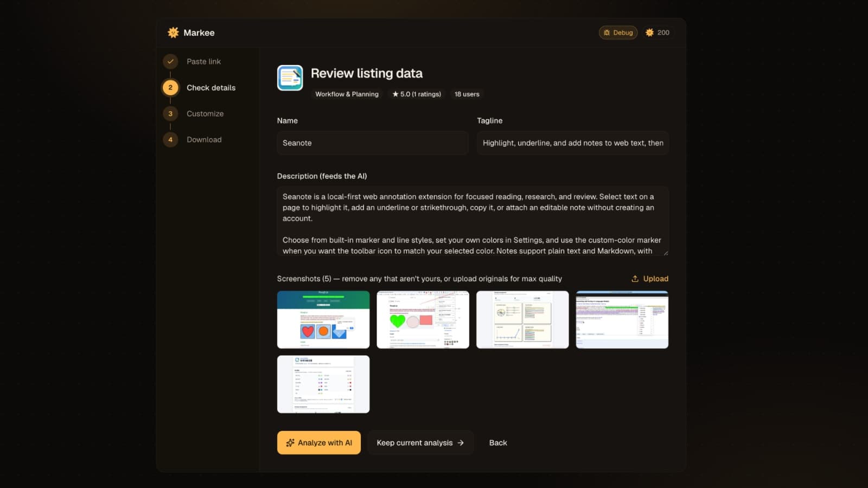Click the Markee sun logo icon
The height and width of the screenshot is (488, 868).
point(173,33)
